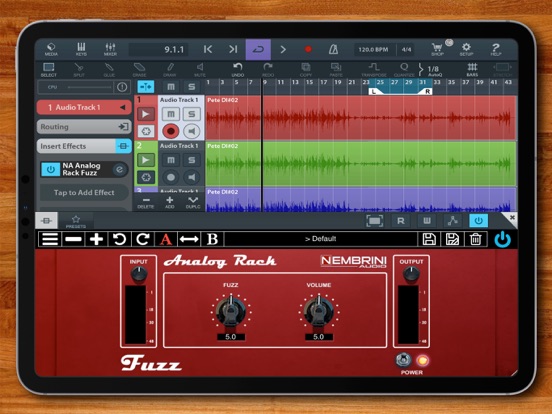The image size is (552, 414).
Task: Tap to Add Effect slot
Action: click(84, 193)
